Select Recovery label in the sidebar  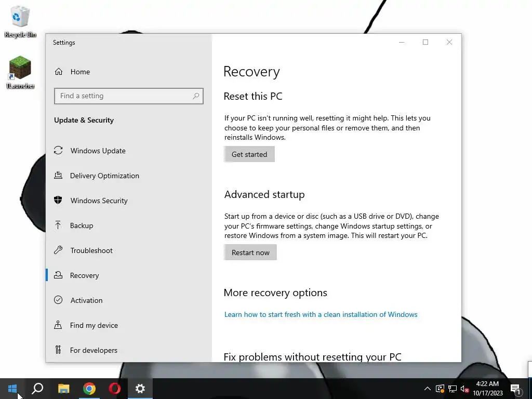[84, 275]
